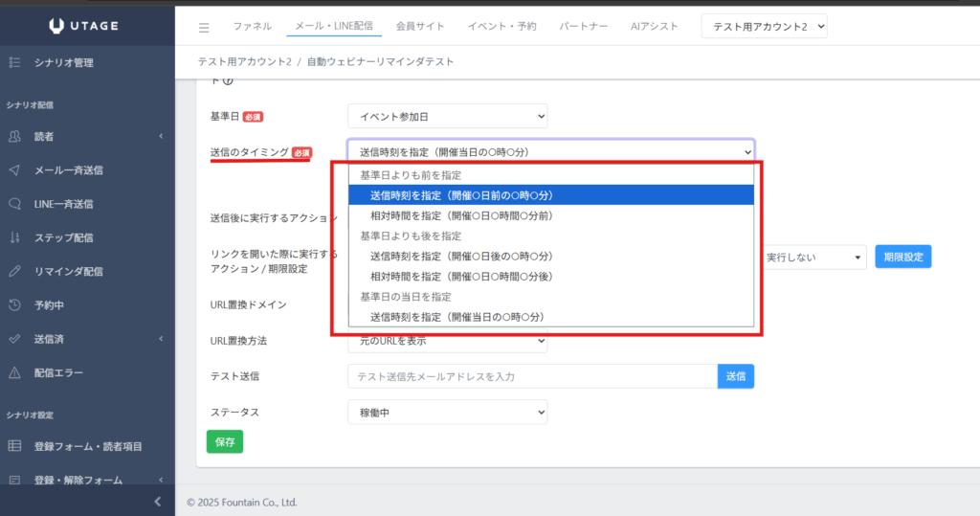Viewport: 980px width, 516px height.
Task: Click the テスト送信 email address field
Action: (532, 376)
